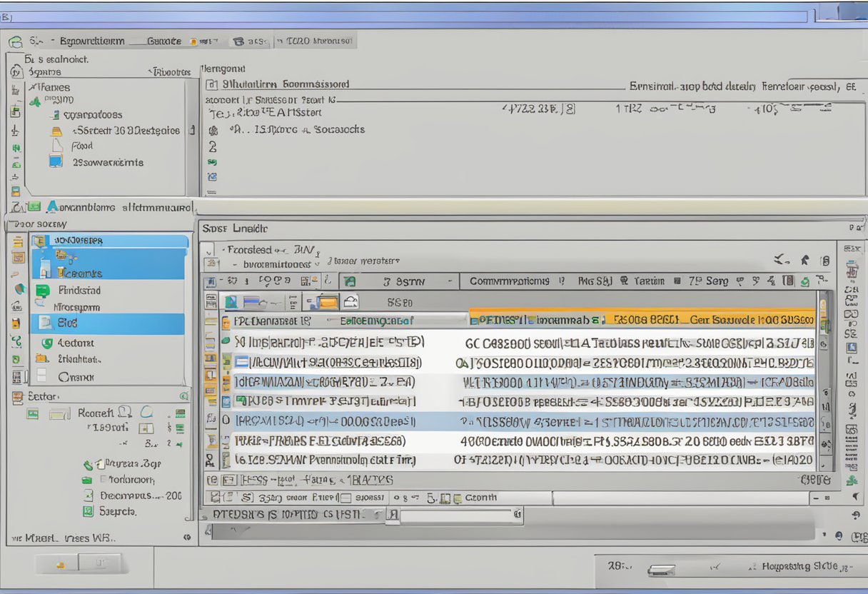Click the green tree icon in right sidebar
868x594 pixels.
click(x=851, y=480)
